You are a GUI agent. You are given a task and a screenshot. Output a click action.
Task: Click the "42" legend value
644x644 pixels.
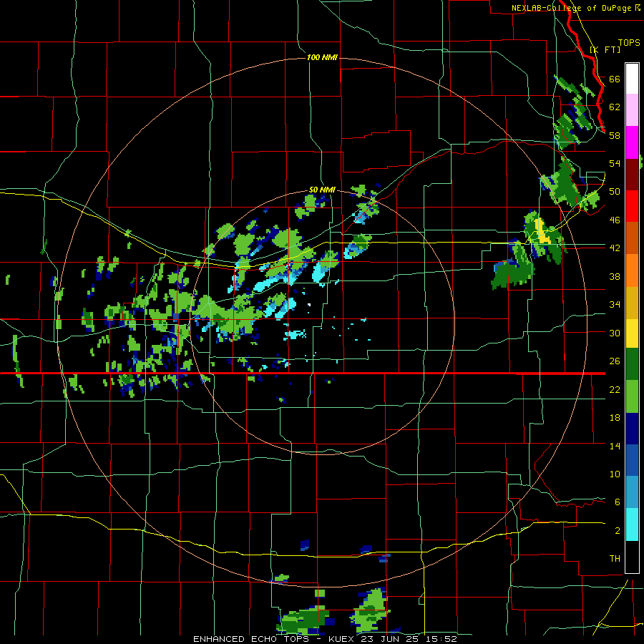tap(615, 248)
